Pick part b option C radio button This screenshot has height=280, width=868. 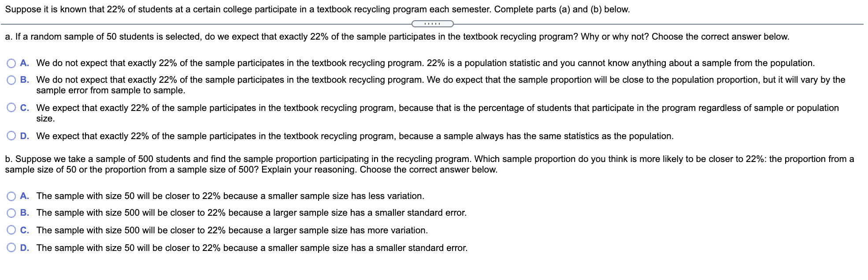[11, 230]
